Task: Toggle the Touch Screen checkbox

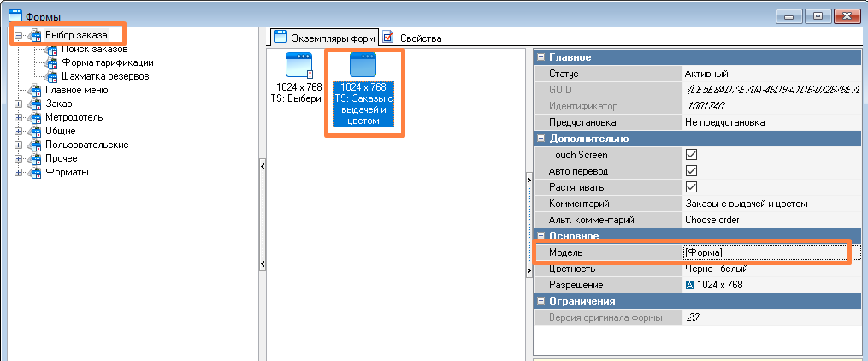Action: [x=692, y=155]
